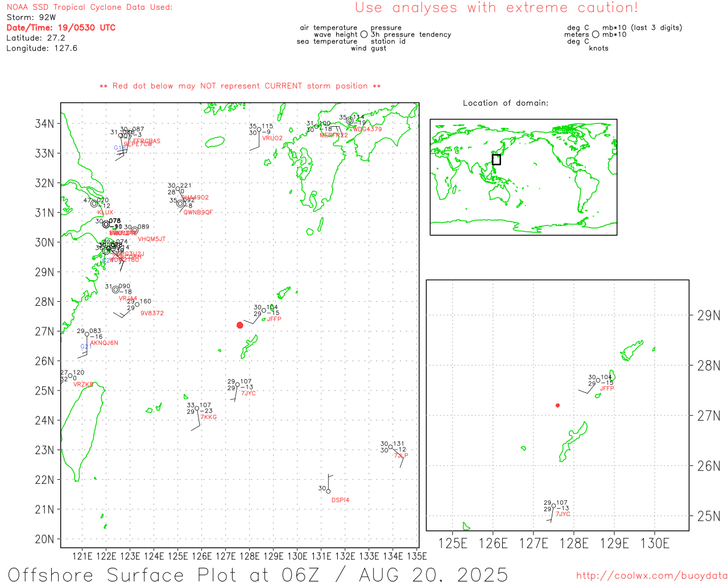Click the 'station id' legend label

tap(388, 41)
